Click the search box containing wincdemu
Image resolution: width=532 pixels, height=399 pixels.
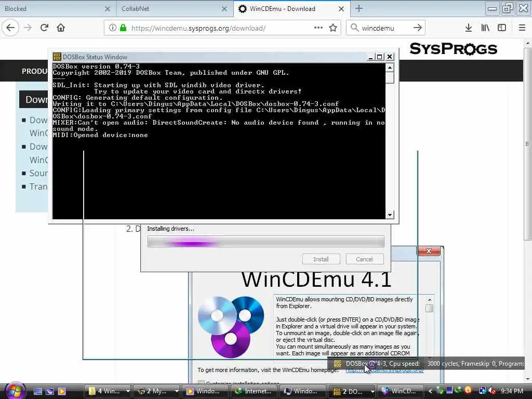pyautogui.click(x=385, y=28)
